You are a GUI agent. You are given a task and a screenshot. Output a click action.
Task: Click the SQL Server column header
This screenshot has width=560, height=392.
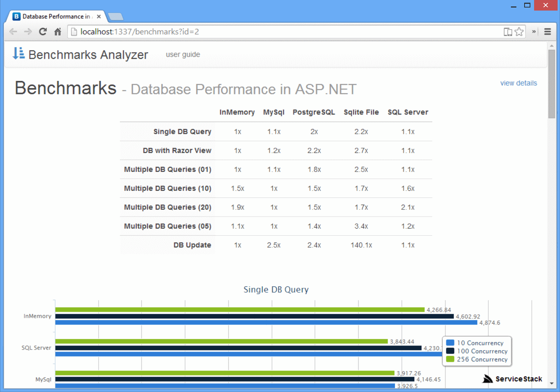[x=408, y=112]
